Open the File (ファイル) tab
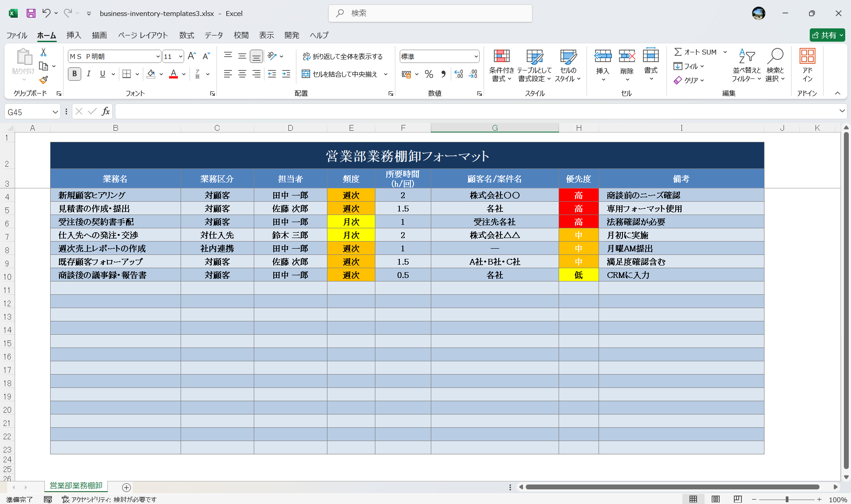The height and width of the screenshot is (504, 851). 17,35
